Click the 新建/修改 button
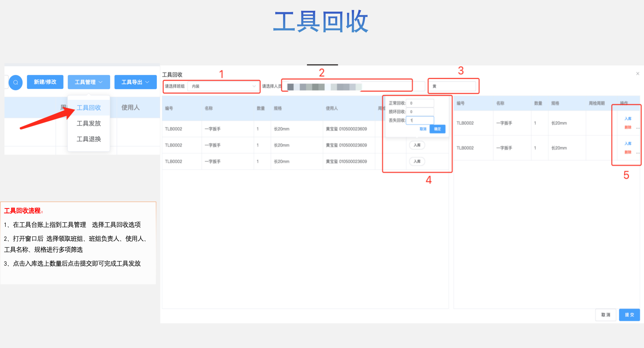644x348 pixels. coord(45,82)
